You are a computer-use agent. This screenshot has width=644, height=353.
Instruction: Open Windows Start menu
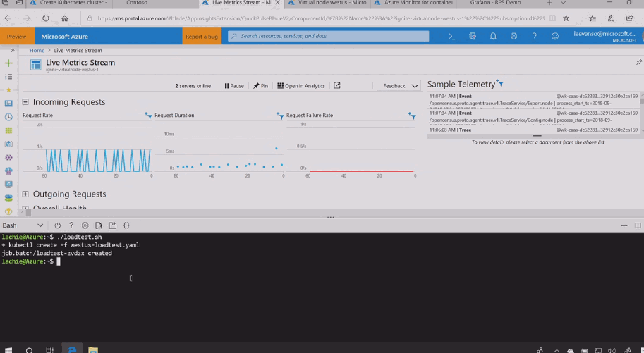[8, 350]
